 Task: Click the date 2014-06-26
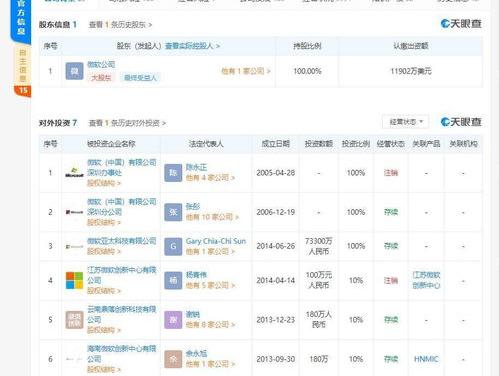pos(276,246)
